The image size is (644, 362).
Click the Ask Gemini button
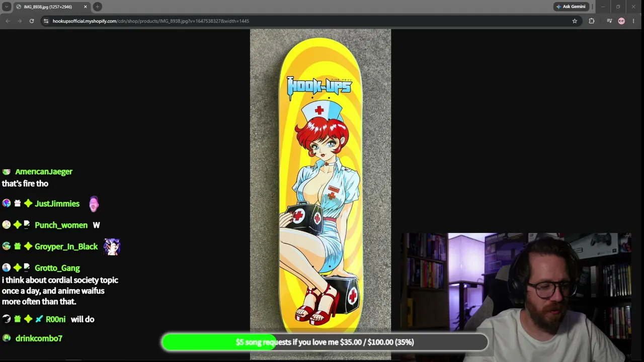pyautogui.click(x=571, y=7)
